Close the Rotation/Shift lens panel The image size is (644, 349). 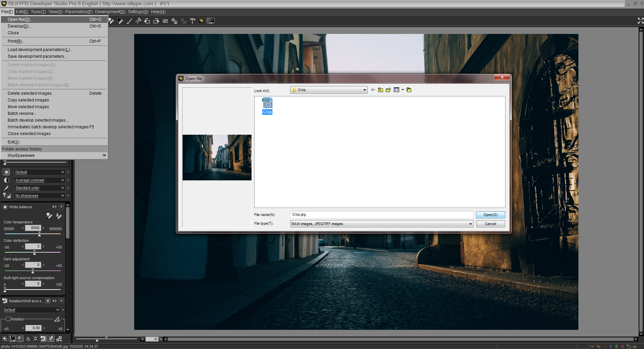point(62,301)
